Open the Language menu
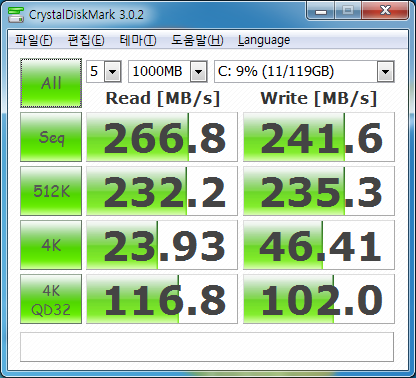 click(264, 40)
